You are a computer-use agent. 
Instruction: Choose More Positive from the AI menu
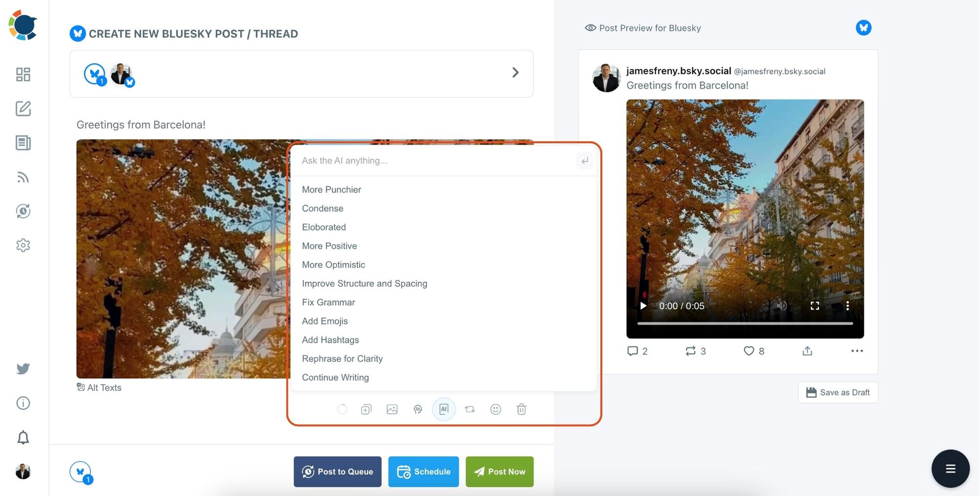click(329, 246)
